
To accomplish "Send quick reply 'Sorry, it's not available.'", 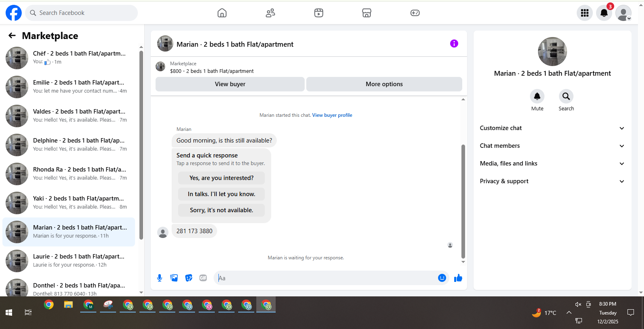I will [221, 210].
